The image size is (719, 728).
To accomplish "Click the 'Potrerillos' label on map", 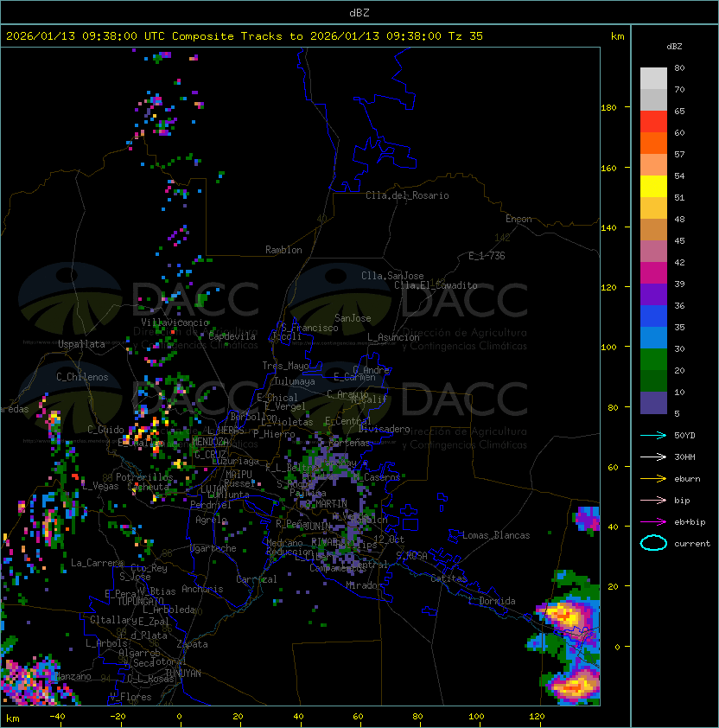I will coord(144,477).
